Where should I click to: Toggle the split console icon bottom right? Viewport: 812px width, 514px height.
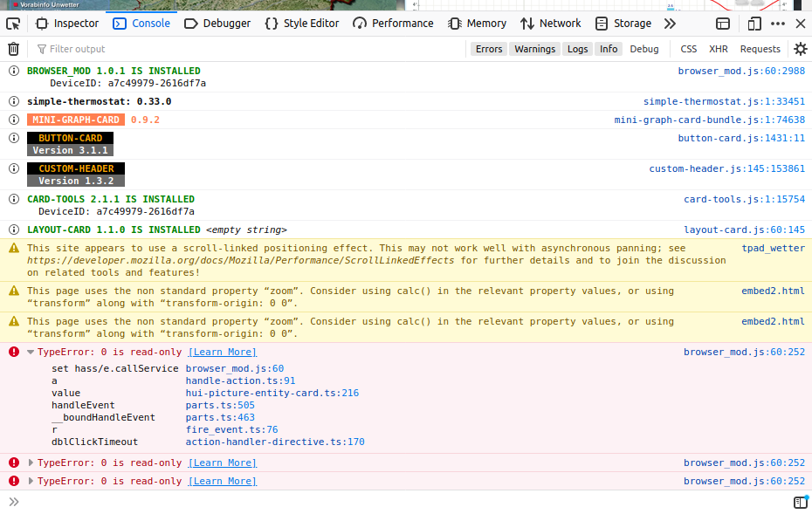800,502
